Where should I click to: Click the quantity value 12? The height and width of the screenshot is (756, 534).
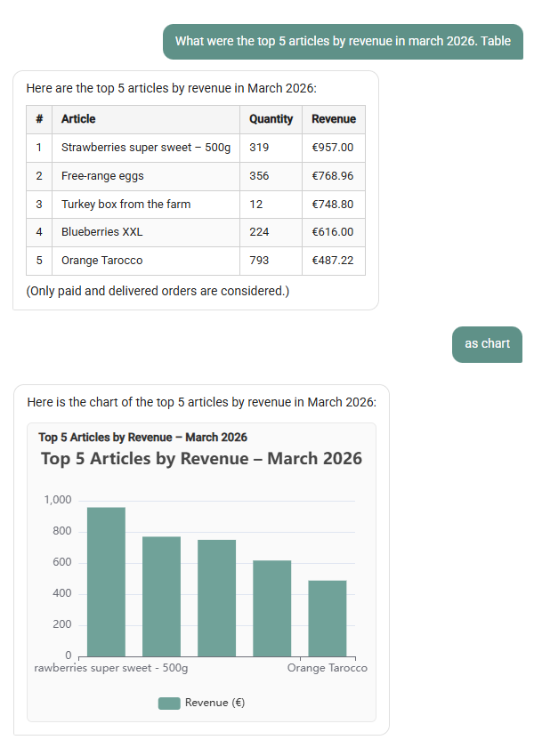pos(256,205)
